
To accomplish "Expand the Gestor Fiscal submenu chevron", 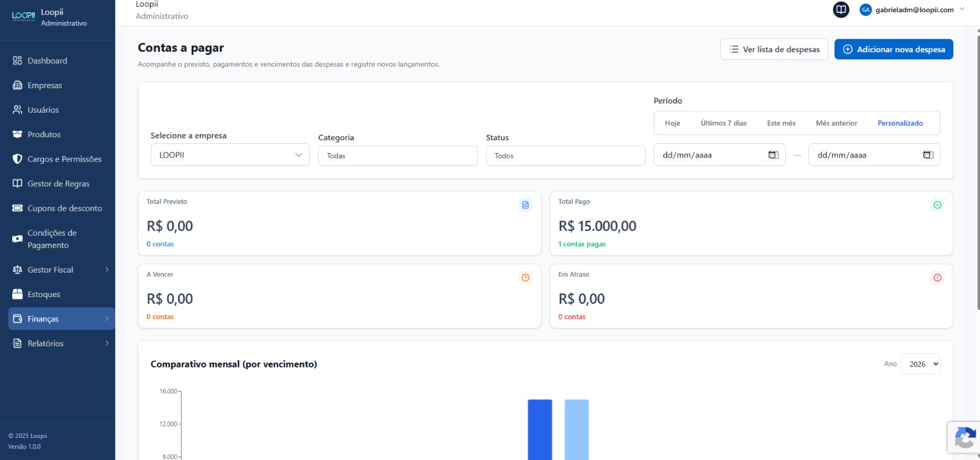I will [107, 270].
